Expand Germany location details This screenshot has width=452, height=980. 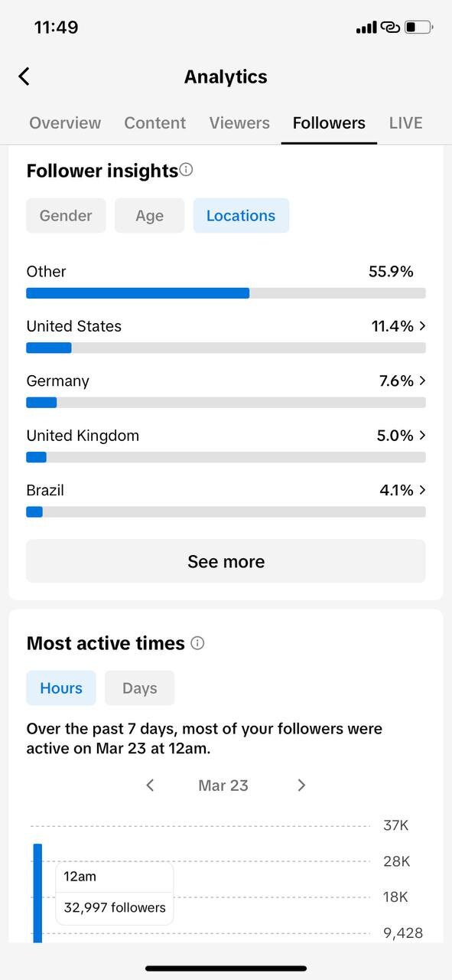[226, 390]
